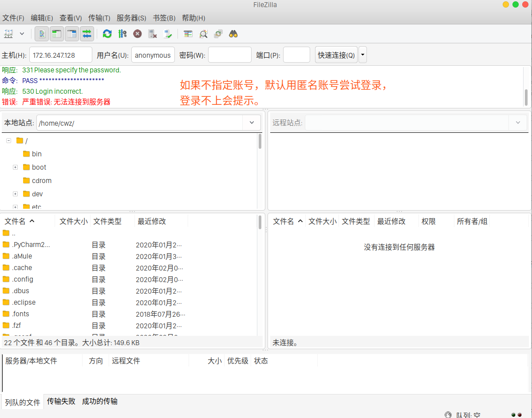The height and width of the screenshot is (418, 532).
Task: Sort local files by 文件类型 column
Action: point(112,221)
